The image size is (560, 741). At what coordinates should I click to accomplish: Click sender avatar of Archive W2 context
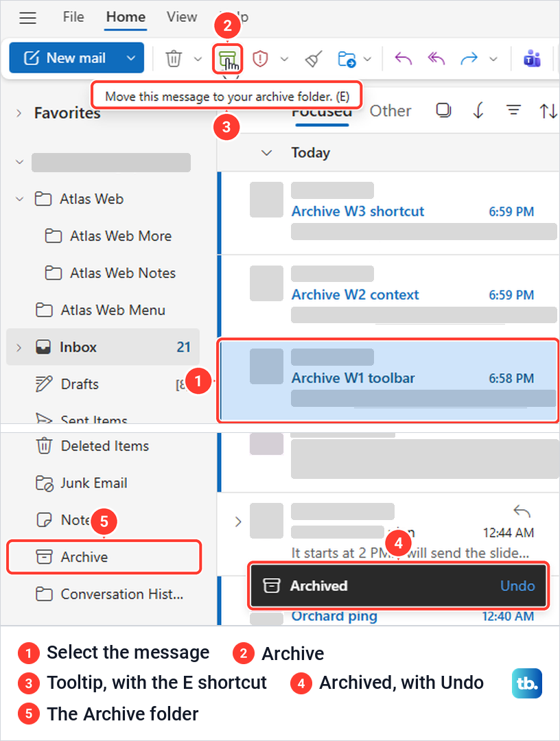coord(266,283)
